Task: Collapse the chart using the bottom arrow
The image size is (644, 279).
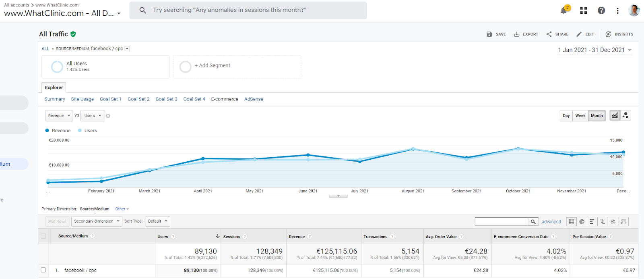Action: pyautogui.click(x=339, y=196)
